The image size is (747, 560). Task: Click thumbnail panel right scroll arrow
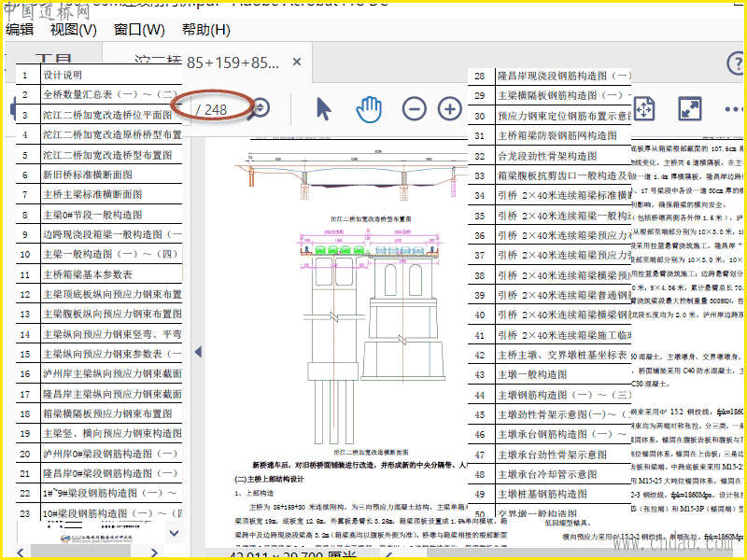[x=153, y=553]
